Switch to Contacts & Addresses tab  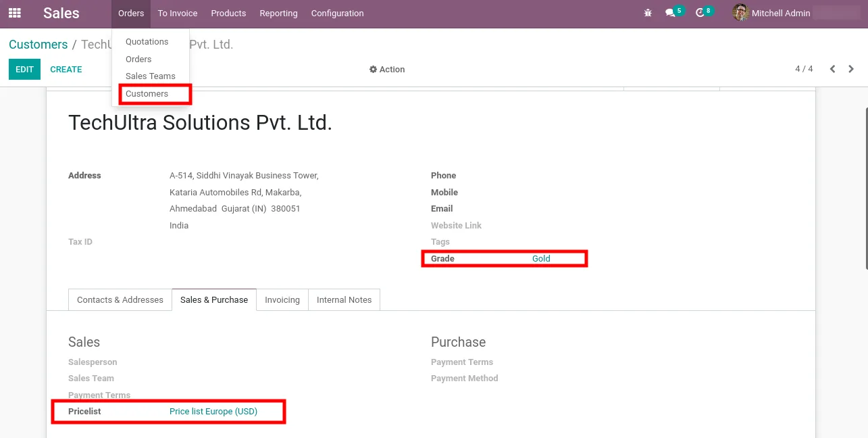(120, 300)
